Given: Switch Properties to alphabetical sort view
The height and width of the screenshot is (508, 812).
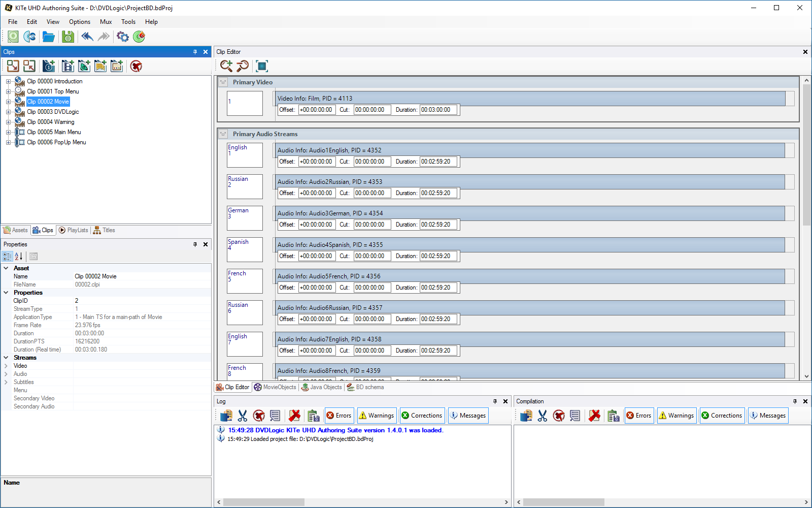Looking at the screenshot, I should point(19,257).
